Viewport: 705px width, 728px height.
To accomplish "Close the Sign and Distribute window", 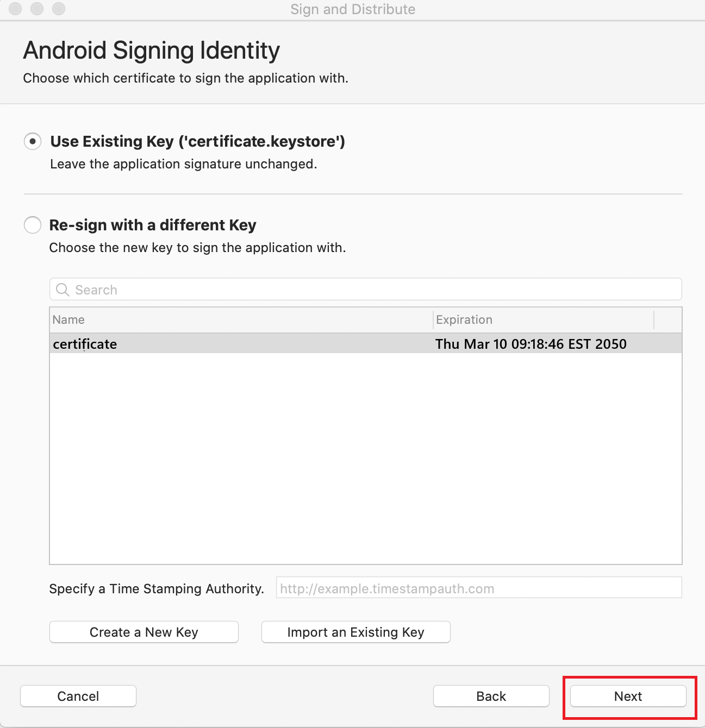I will coord(15,9).
